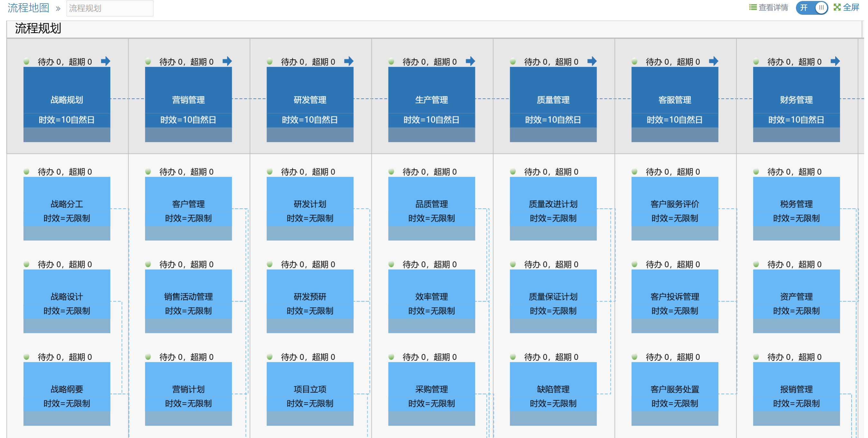Select the 研发预研 sub-process card
868x438 pixels.
click(x=310, y=301)
